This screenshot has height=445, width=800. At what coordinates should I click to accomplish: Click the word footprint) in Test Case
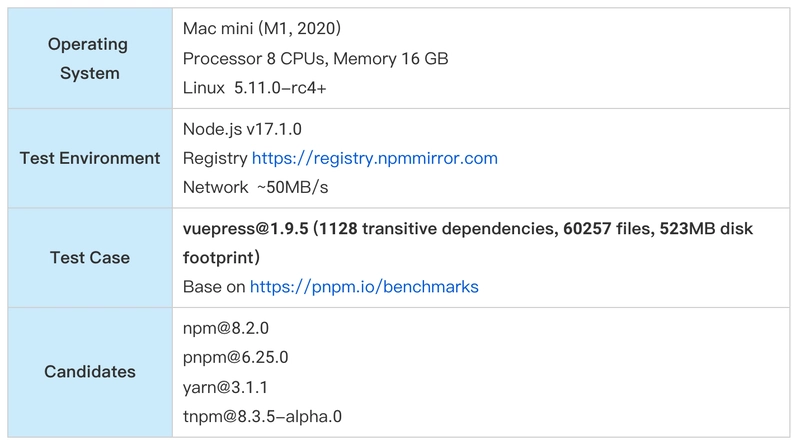point(221,258)
